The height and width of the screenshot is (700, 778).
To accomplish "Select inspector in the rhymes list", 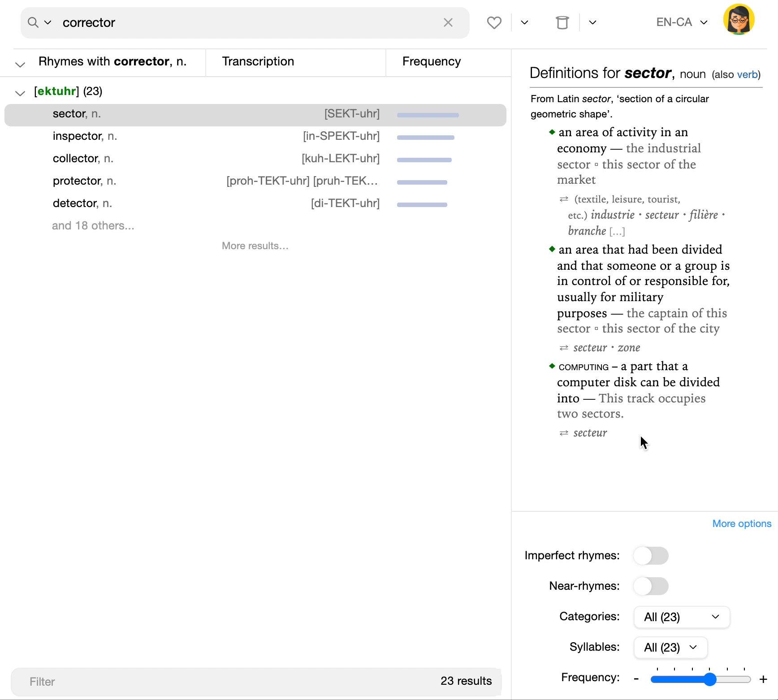I will (77, 136).
